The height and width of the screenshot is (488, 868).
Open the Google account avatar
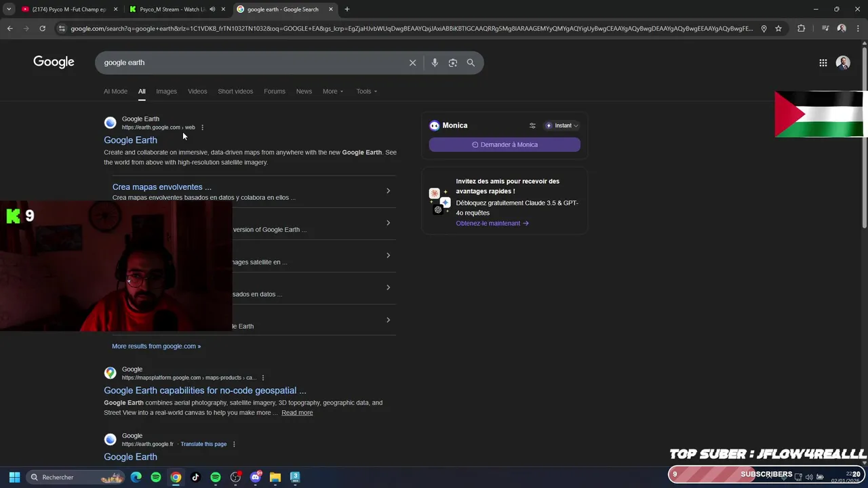[x=843, y=62]
